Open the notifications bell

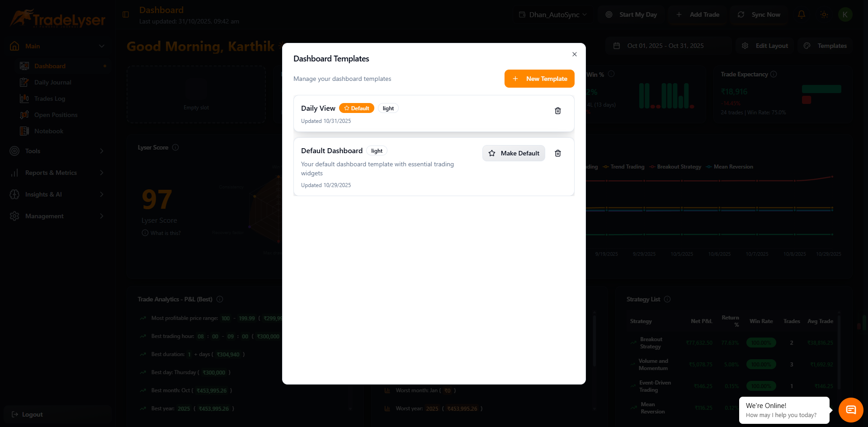(x=802, y=14)
